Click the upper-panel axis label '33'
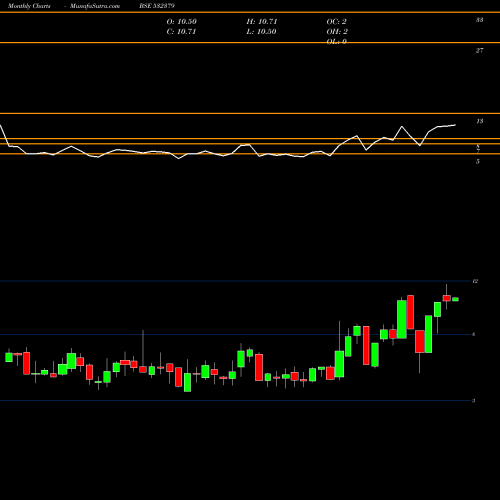This screenshot has width=500, height=500. [x=479, y=20]
